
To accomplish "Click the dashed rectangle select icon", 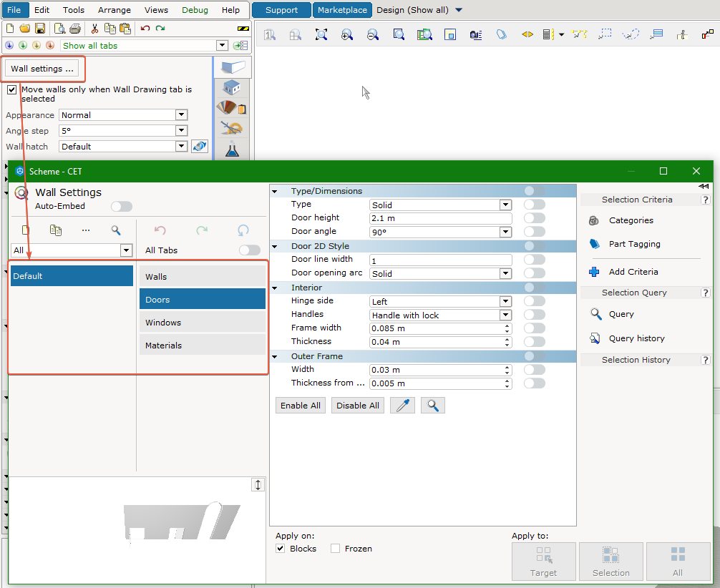I will tap(605, 34).
